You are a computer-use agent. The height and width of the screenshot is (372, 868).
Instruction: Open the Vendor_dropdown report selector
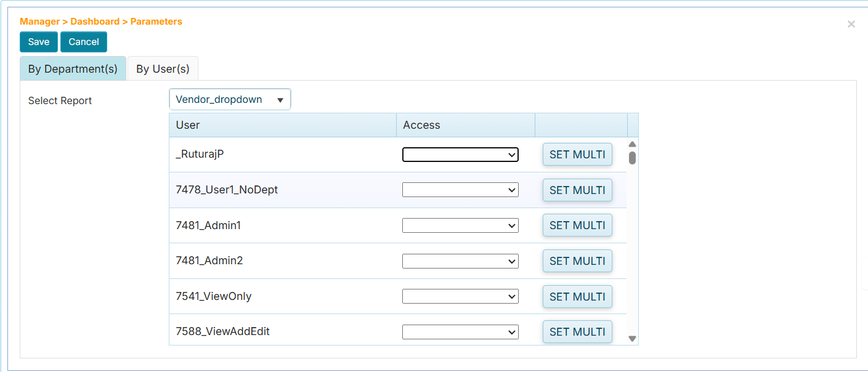[x=229, y=99]
